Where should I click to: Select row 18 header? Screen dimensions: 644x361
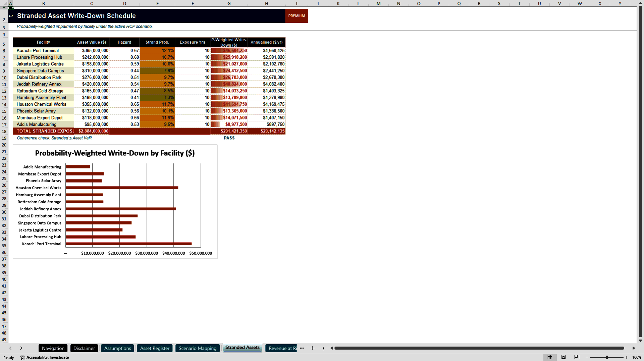pyautogui.click(x=4, y=131)
